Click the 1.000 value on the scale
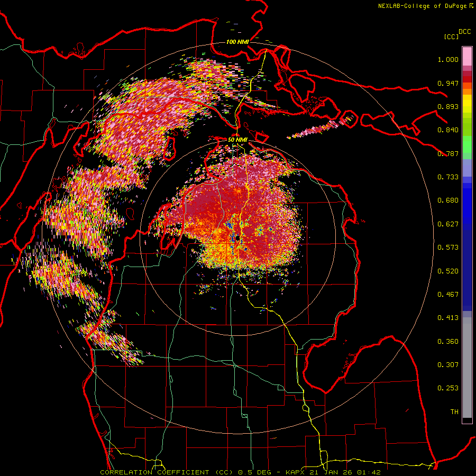The width and height of the screenshot is (476, 476). click(x=448, y=59)
